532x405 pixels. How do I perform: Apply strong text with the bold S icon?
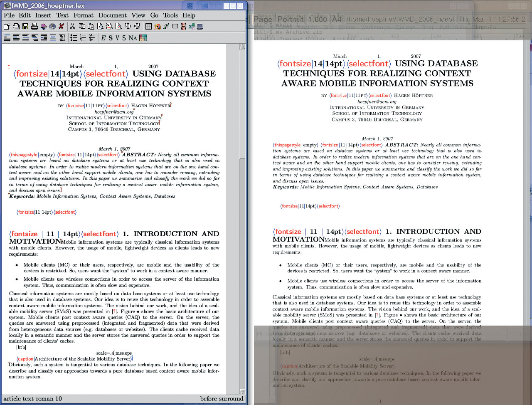pyautogui.click(x=111, y=38)
